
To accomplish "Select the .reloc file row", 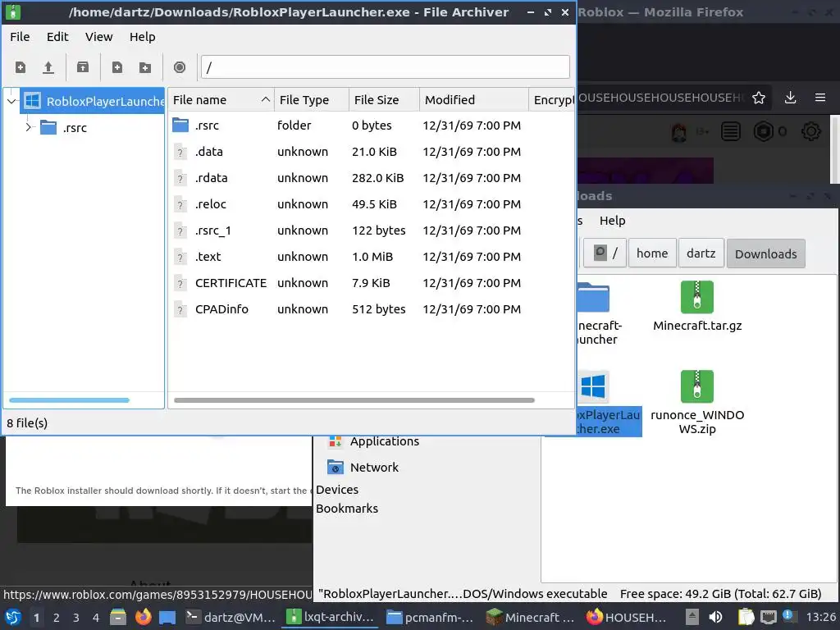I will [371, 204].
